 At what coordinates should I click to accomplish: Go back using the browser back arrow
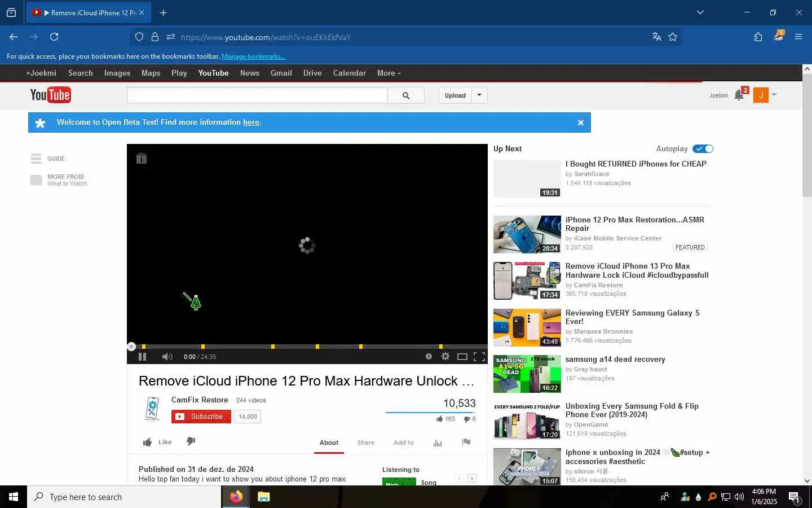coord(14,37)
